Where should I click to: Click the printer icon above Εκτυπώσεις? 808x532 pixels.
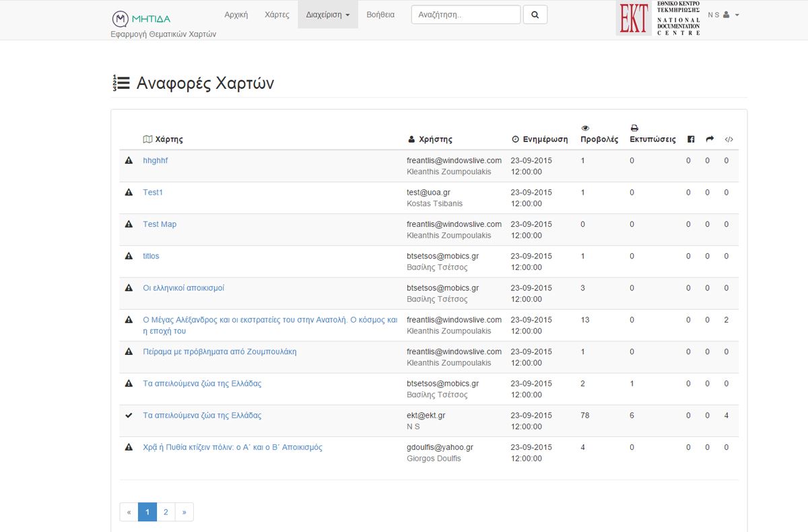click(634, 128)
